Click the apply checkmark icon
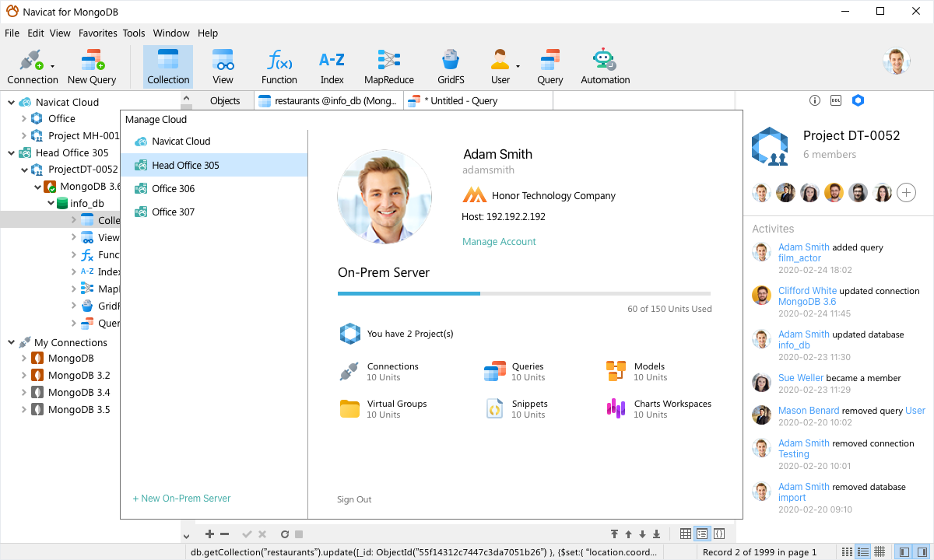The image size is (934, 560). [x=247, y=534]
